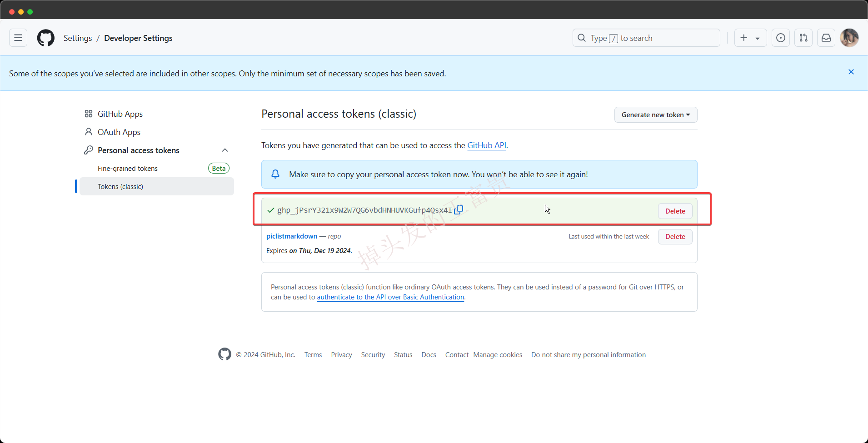Expand the create-new dropdown caret
The image size is (868, 443).
[758, 39]
